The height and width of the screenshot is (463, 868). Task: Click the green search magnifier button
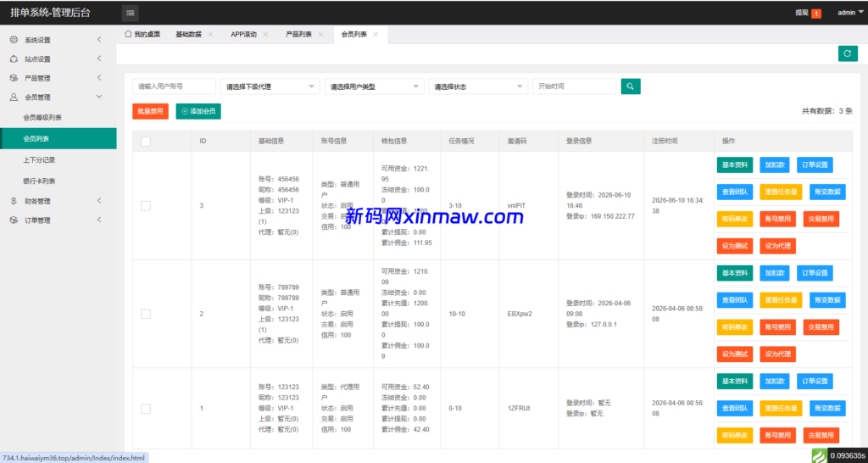[x=631, y=86]
